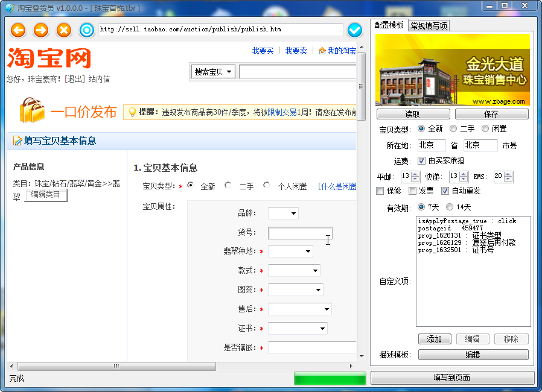542x392 pixels.
Task: Click the horizontal scrollbar of the web page
Action: pos(117,366)
